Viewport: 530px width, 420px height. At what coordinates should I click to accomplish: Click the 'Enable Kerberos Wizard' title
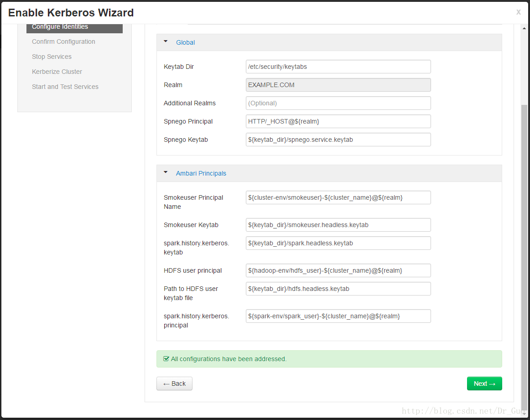(x=71, y=12)
